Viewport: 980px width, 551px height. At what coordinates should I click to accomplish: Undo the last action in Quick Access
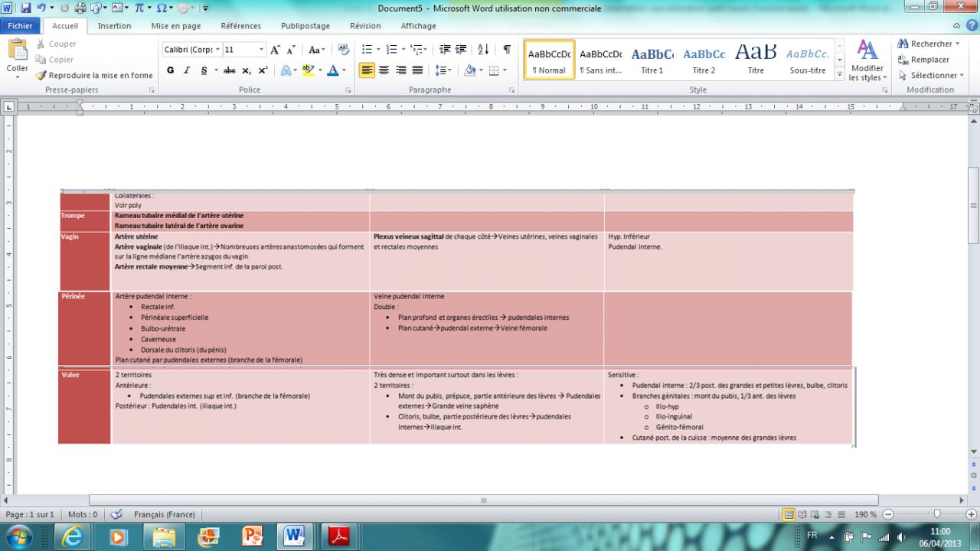[41, 8]
